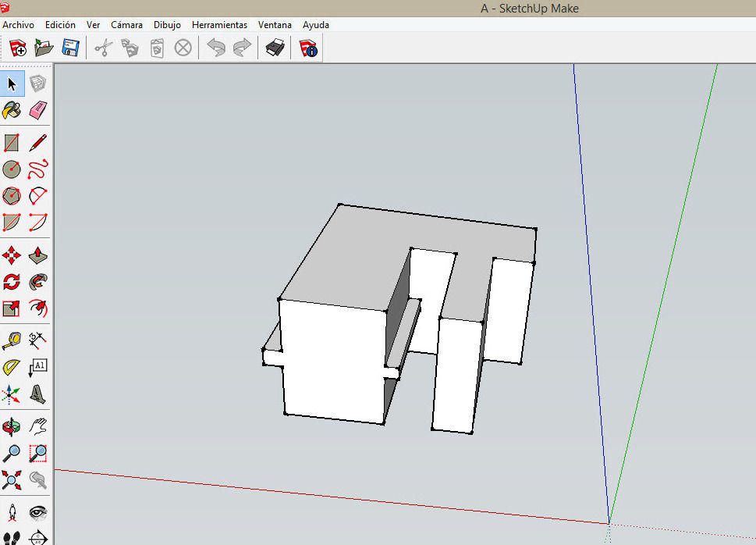
Task: Select the Walk footprints tool
Action: coord(12,537)
